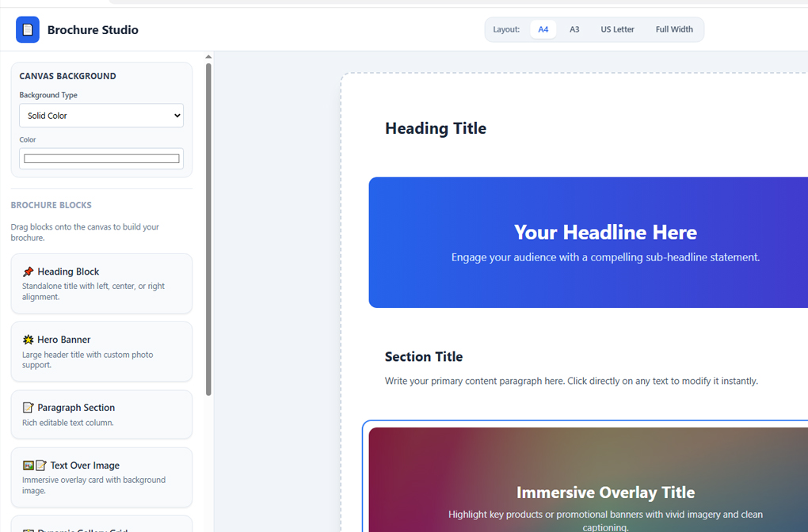Viewport: 808px width, 532px height.
Task: Click the Immersive overlay card description
Action: [x=93, y=485]
